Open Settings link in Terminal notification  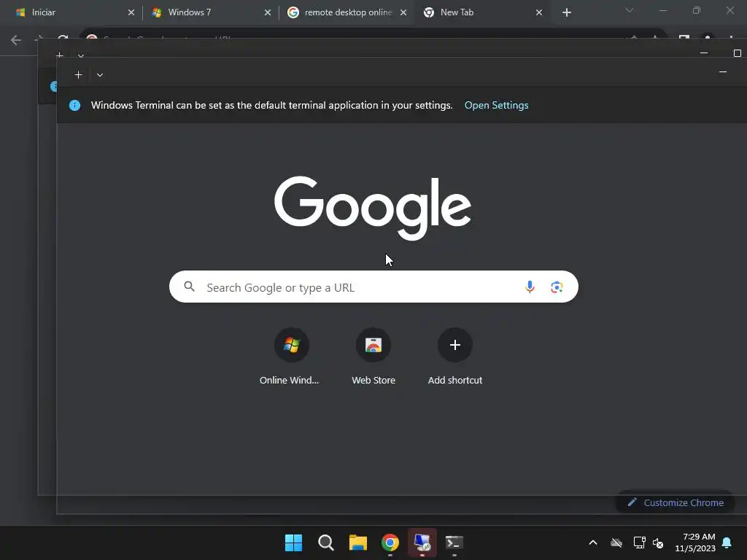tap(496, 105)
